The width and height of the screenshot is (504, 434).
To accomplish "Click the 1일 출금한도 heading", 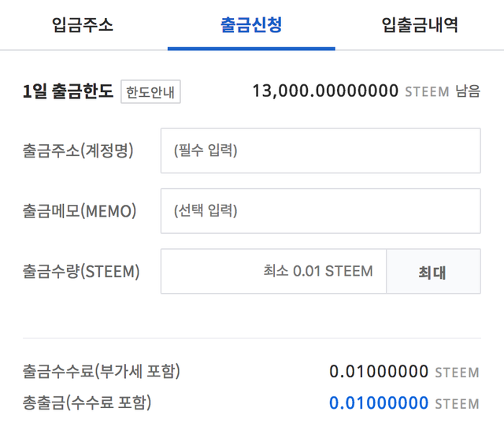I will (68, 91).
